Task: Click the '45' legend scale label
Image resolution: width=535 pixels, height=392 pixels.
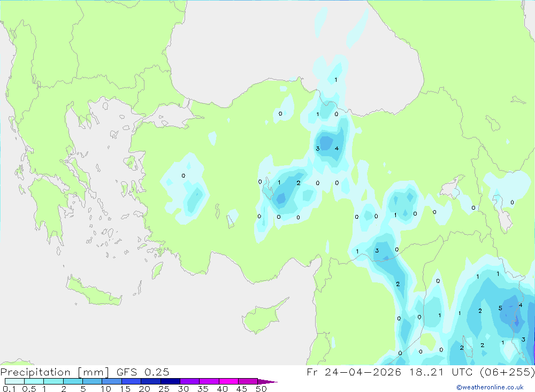Action: (242, 389)
